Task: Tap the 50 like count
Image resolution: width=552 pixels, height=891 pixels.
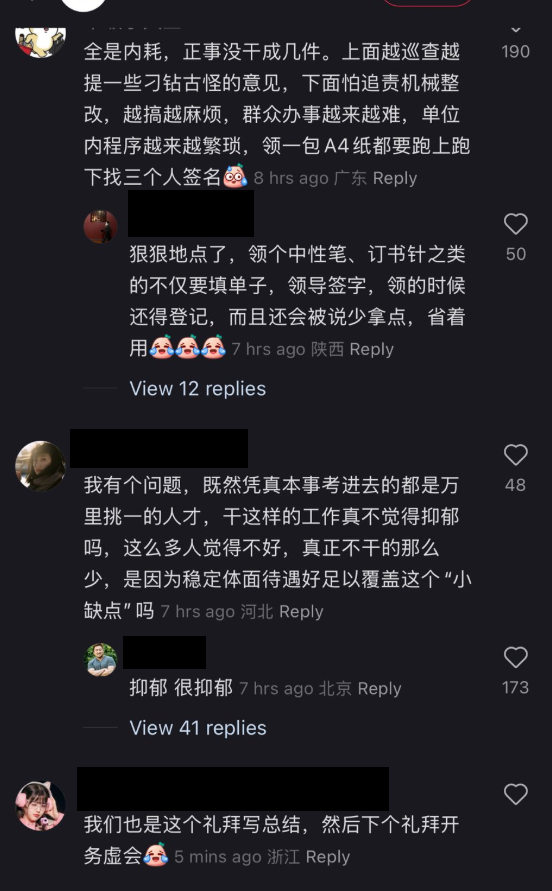Action: (x=516, y=254)
